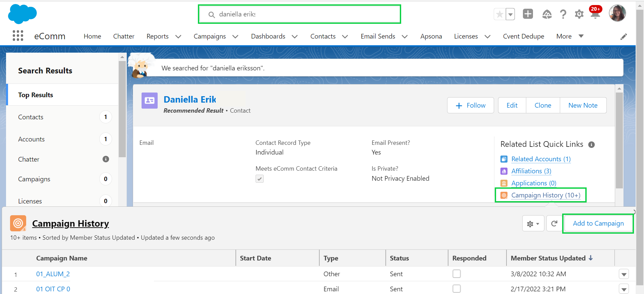Viewport: 644px width, 294px height.
Task: Follow the Daniella contact
Action: (470, 105)
